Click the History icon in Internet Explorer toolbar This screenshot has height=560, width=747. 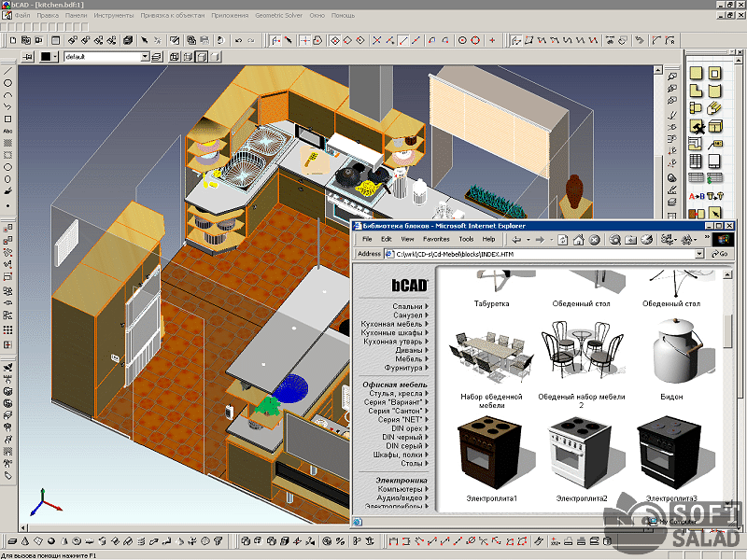pos(646,240)
